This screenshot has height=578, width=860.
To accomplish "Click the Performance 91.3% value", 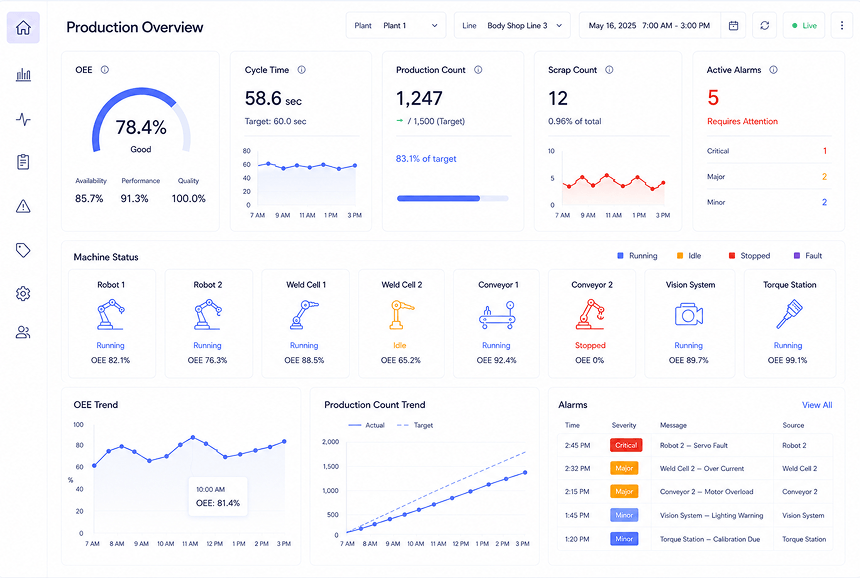I will pyautogui.click(x=134, y=199).
